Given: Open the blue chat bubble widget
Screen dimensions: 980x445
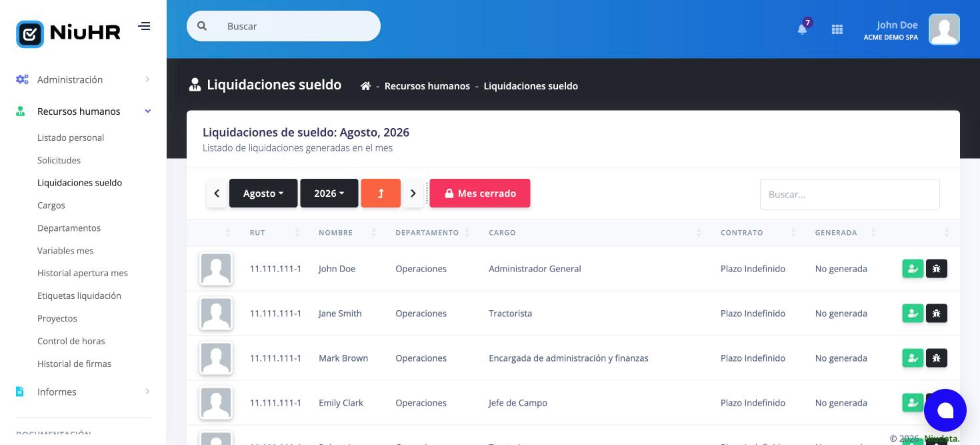Looking at the screenshot, I should [945, 410].
